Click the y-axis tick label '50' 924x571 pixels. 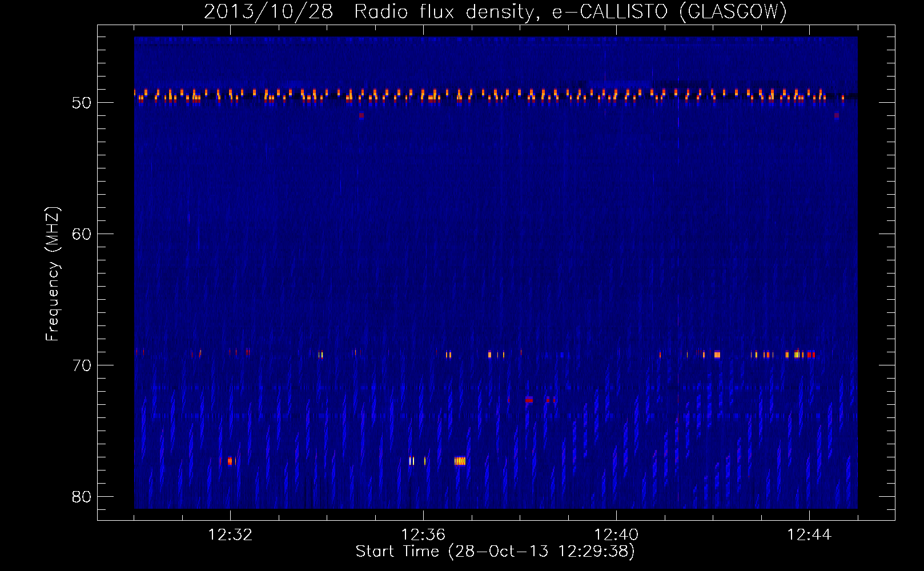point(82,103)
